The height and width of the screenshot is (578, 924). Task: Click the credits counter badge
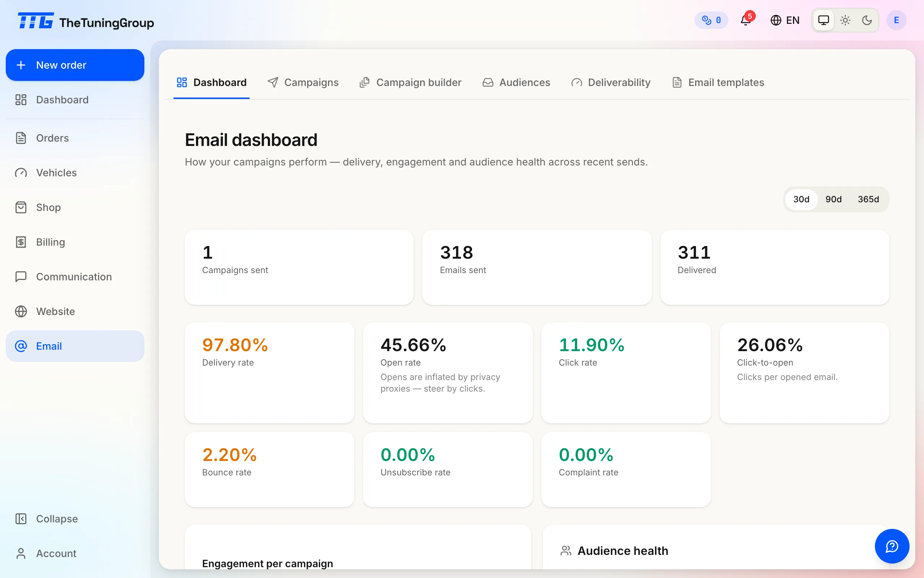coord(711,20)
